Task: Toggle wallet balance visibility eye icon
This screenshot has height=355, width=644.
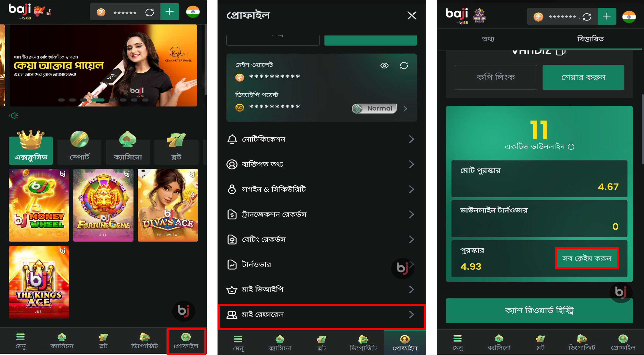Action: pyautogui.click(x=384, y=65)
